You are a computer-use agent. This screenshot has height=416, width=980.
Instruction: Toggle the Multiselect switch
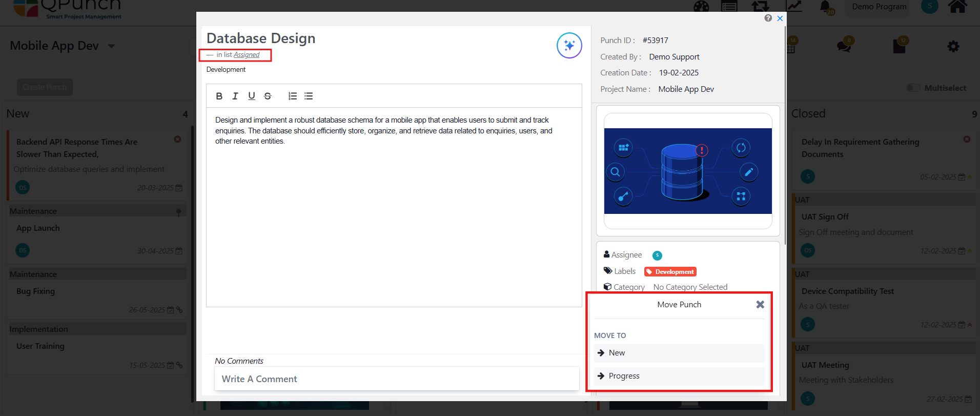point(913,88)
